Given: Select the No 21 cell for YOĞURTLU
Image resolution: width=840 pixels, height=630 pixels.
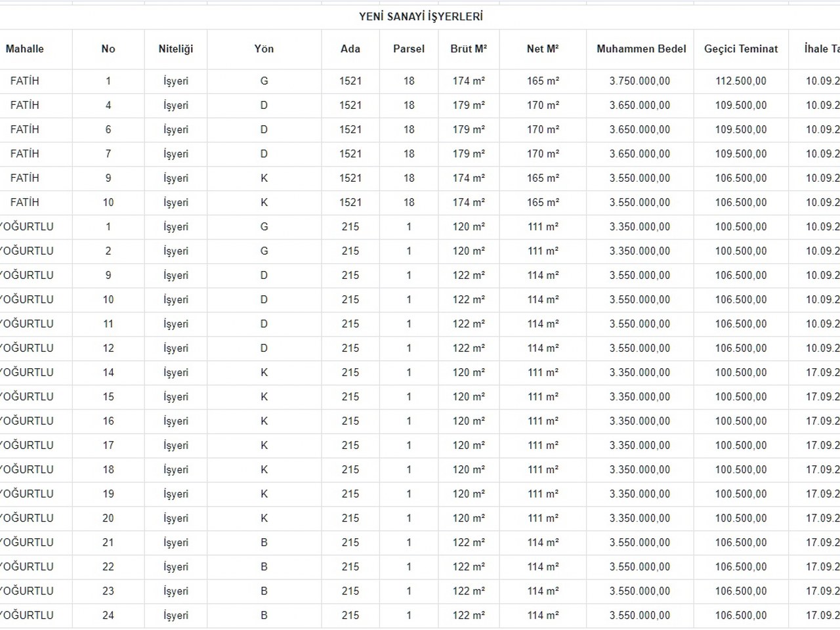Looking at the screenshot, I should pyautogui.click(x=108, y=542).
